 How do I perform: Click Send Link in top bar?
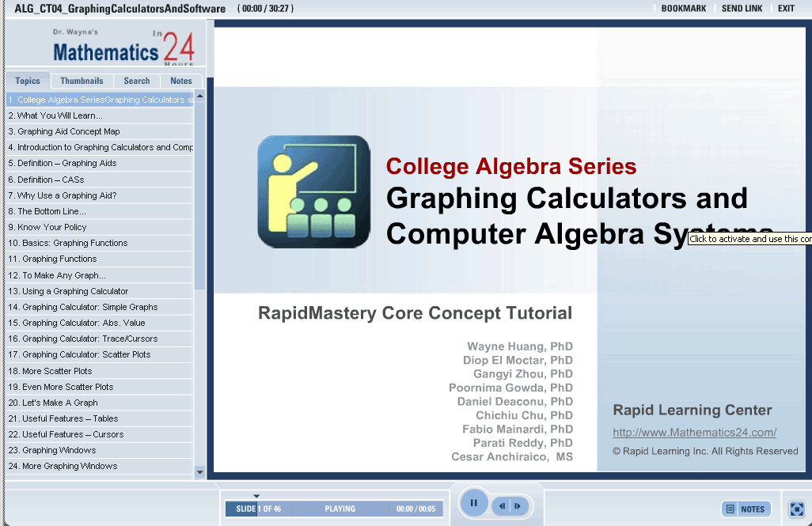(742, 9)
